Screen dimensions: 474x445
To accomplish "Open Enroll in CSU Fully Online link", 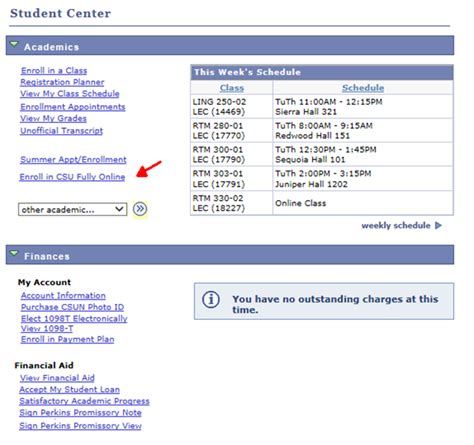I will pos(72,177).
